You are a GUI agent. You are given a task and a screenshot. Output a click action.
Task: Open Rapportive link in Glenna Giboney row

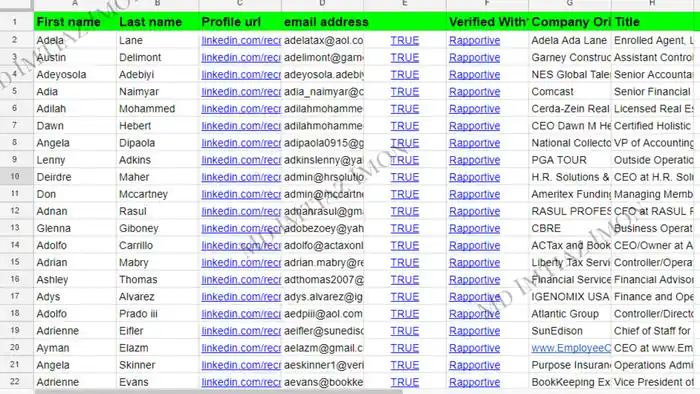pos(474,228)
